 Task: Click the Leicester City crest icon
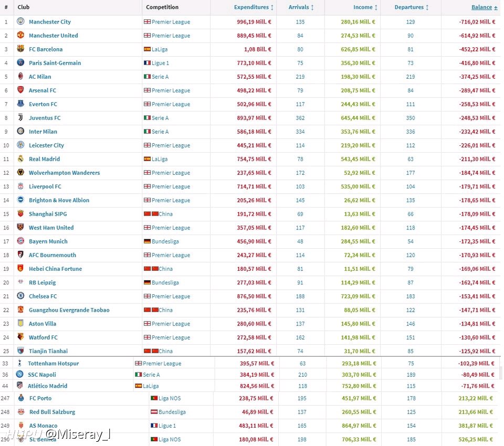coord(20,145)
